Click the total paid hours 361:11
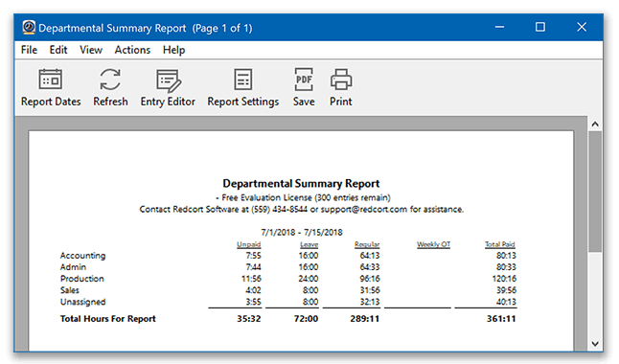Image resolution: width=619 pixels, height=364 pixels. point(501,319)
